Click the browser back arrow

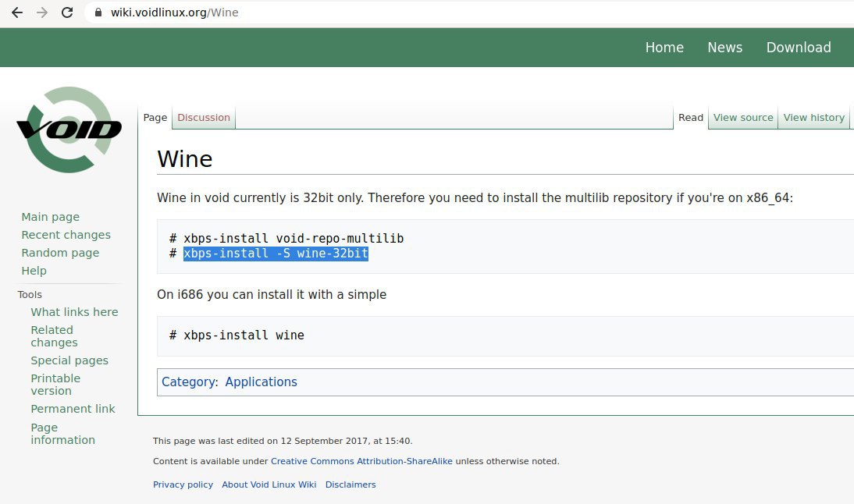tap(17, 12)
